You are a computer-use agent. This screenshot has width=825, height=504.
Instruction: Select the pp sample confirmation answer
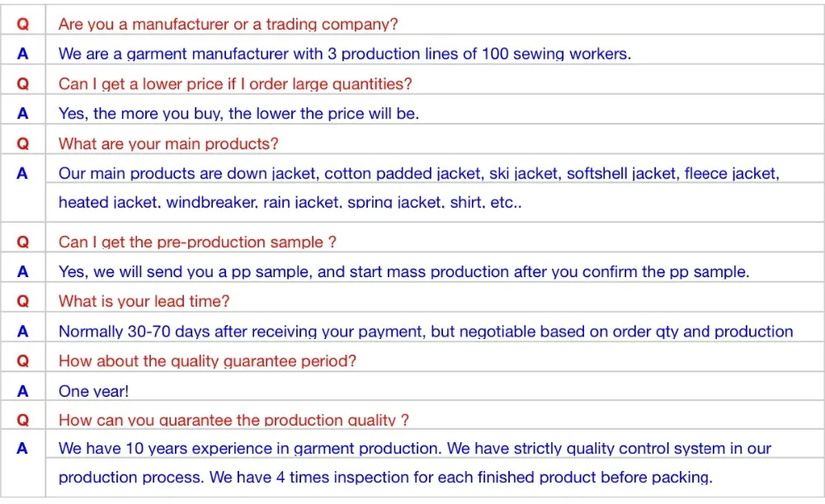pyautogui.click(x=403, y=272)
